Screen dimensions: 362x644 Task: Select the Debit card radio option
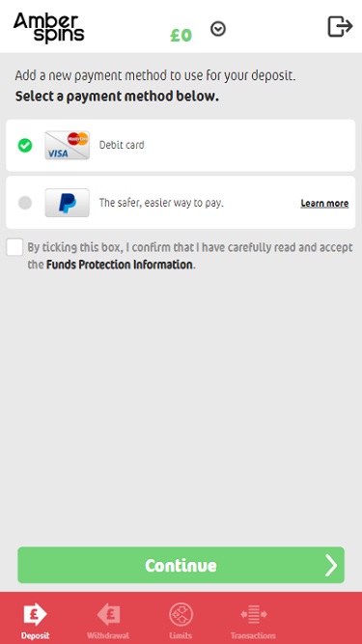click(25, 145)
